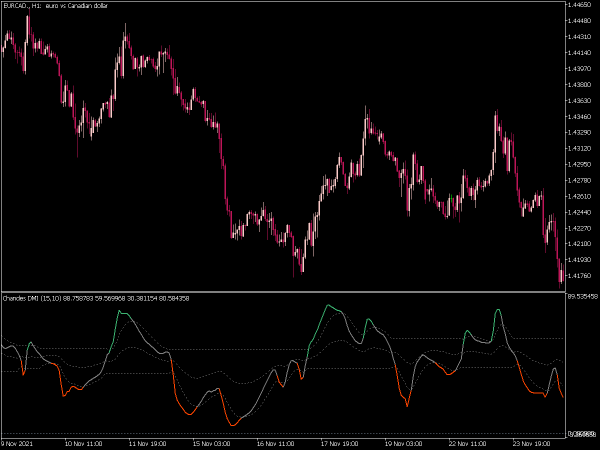
Task: Click the 1.43800 price axis label
Action: (579, 85)
